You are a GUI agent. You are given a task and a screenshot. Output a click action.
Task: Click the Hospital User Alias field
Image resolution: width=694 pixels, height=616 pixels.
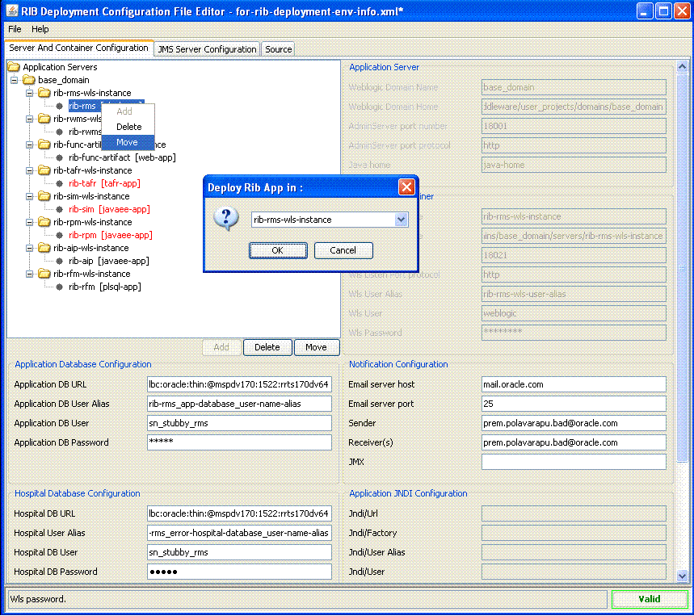239,533
